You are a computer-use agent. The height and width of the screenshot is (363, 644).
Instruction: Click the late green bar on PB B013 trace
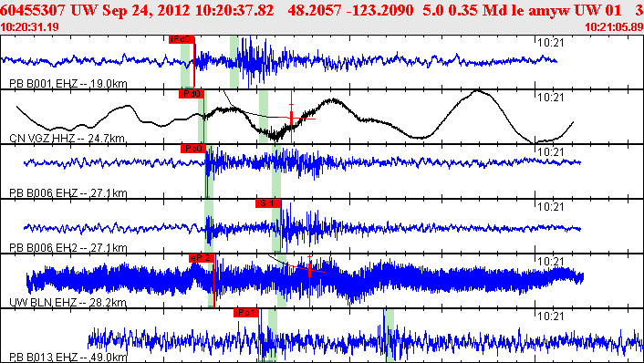click(x=390, y=335)
